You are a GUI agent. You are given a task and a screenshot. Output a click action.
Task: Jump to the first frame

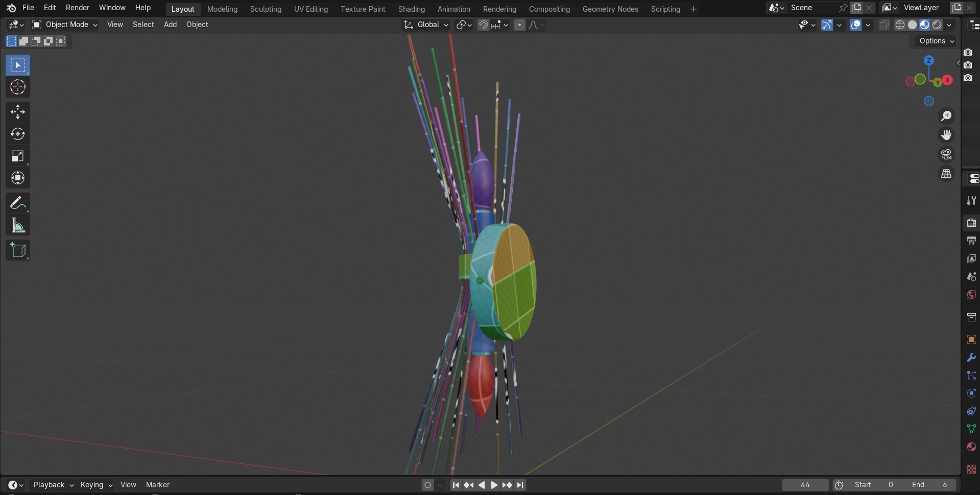click(456, 485)
